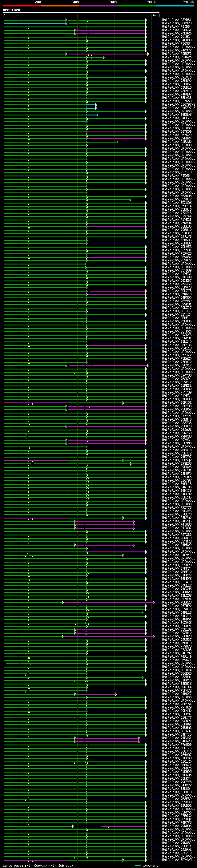Open hit UniRef100_B4PLI8

pyautogui.click(x=176, y=484)
